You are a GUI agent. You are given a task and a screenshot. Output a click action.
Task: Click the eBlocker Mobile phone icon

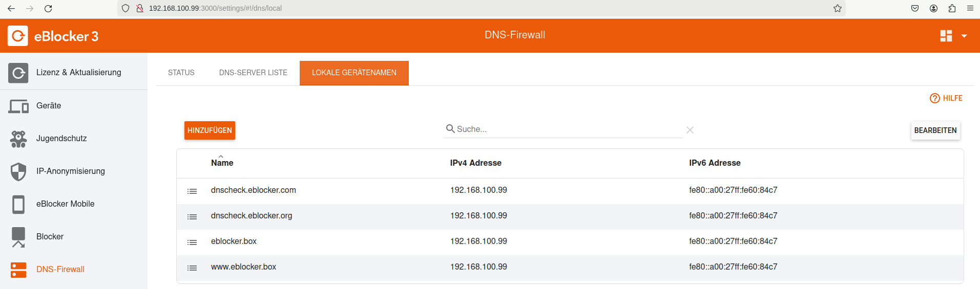tap(18, 204)
